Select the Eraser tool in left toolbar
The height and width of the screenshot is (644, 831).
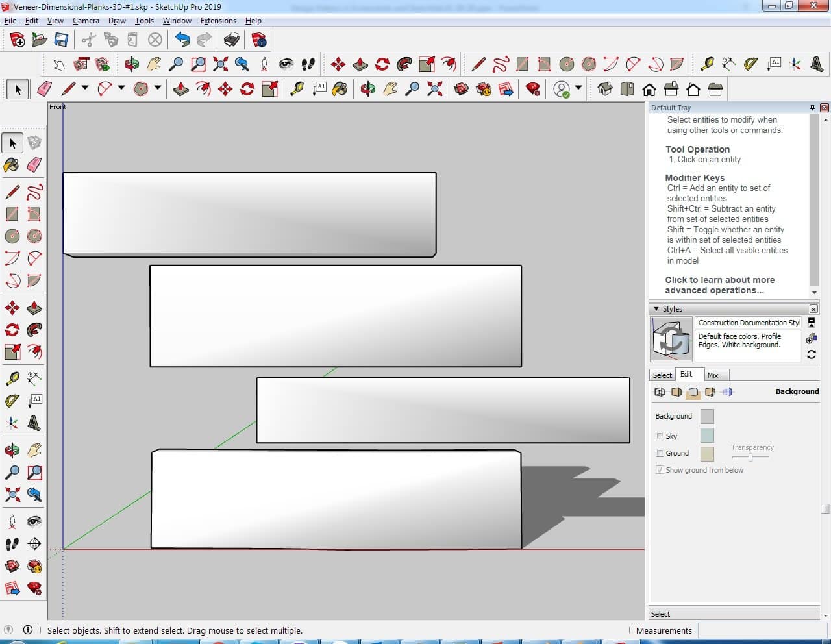coord(34,165)
